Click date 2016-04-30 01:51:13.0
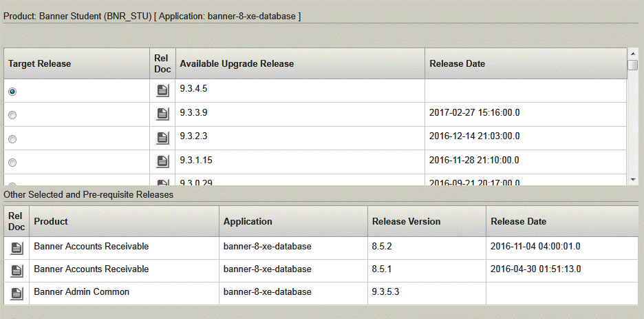Image resolution: width=644 pixels, height=319 pixels. 535,269
